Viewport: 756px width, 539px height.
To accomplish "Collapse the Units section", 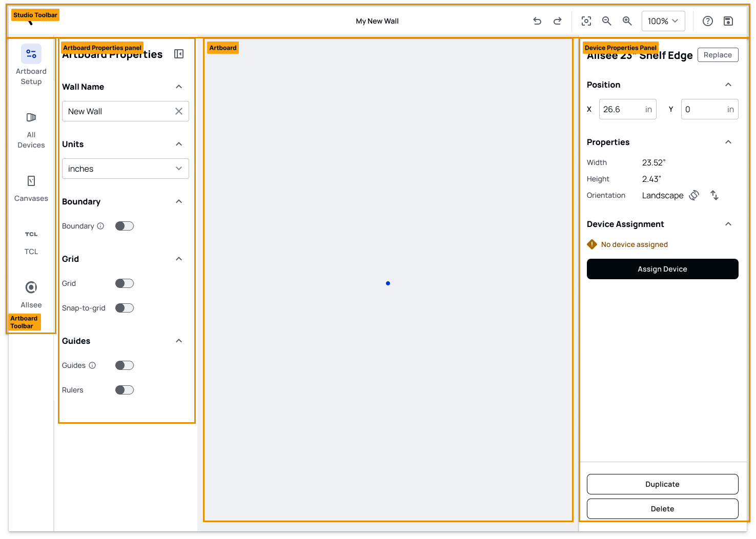I will point(179,144).
